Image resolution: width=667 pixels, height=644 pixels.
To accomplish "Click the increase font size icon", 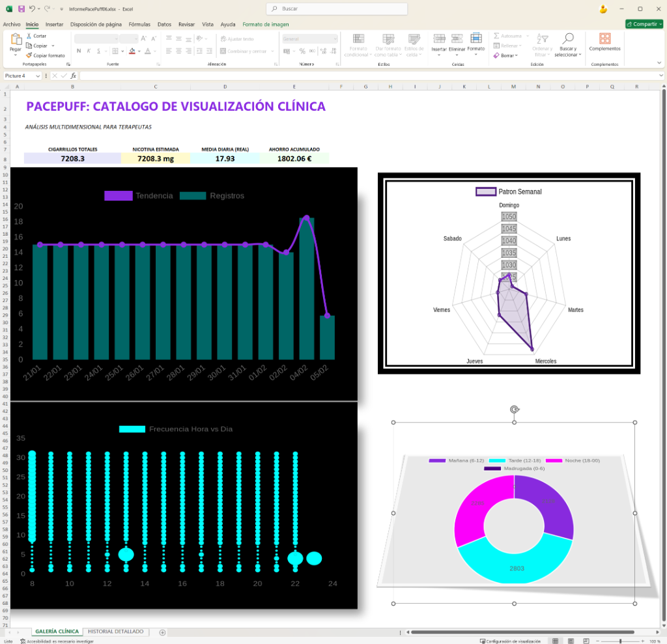I will (x=144, y=38).
